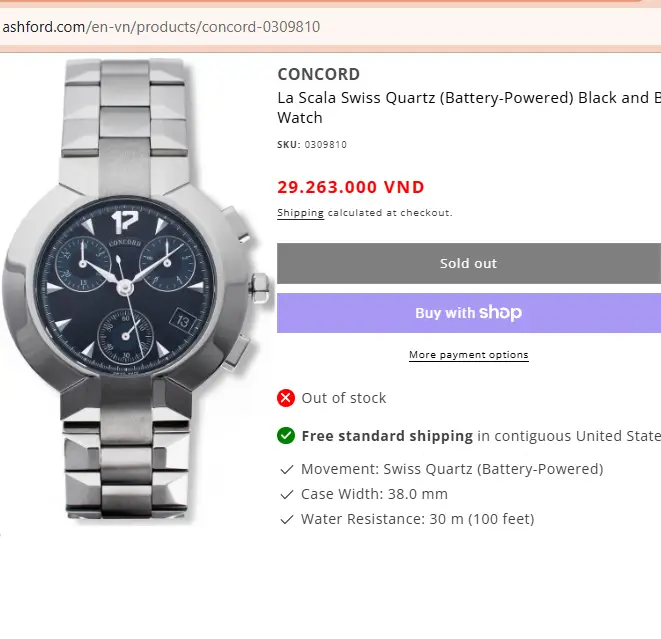Open the More payment options link

[x=468, y=355]
